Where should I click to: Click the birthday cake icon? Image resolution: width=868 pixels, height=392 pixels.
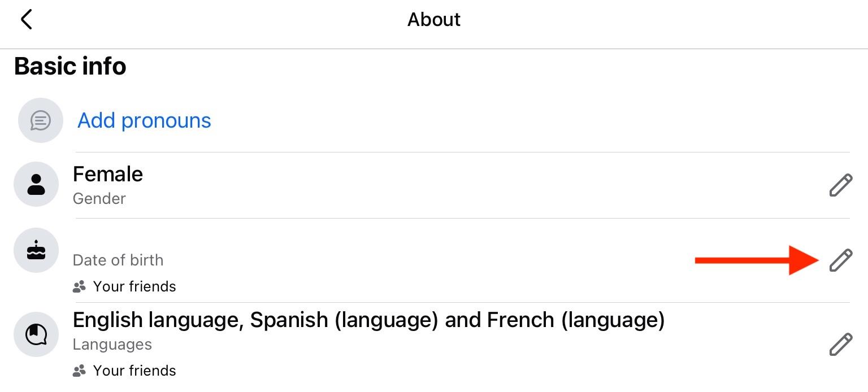pyautogui.click(x=36, y=250)
